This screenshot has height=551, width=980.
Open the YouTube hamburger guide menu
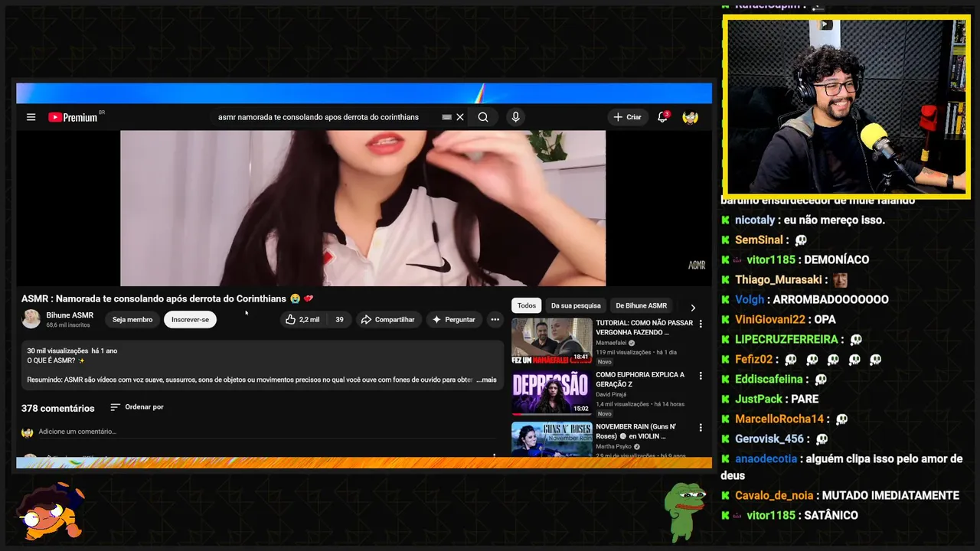[x=31, y=117]
